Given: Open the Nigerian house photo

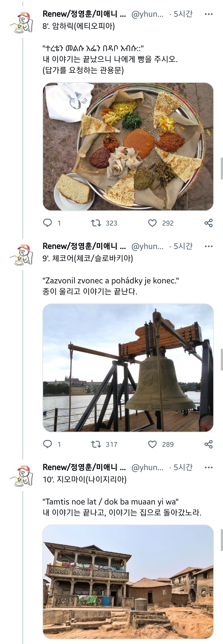Looking at the screenshot, I should [x=128, y=582].
